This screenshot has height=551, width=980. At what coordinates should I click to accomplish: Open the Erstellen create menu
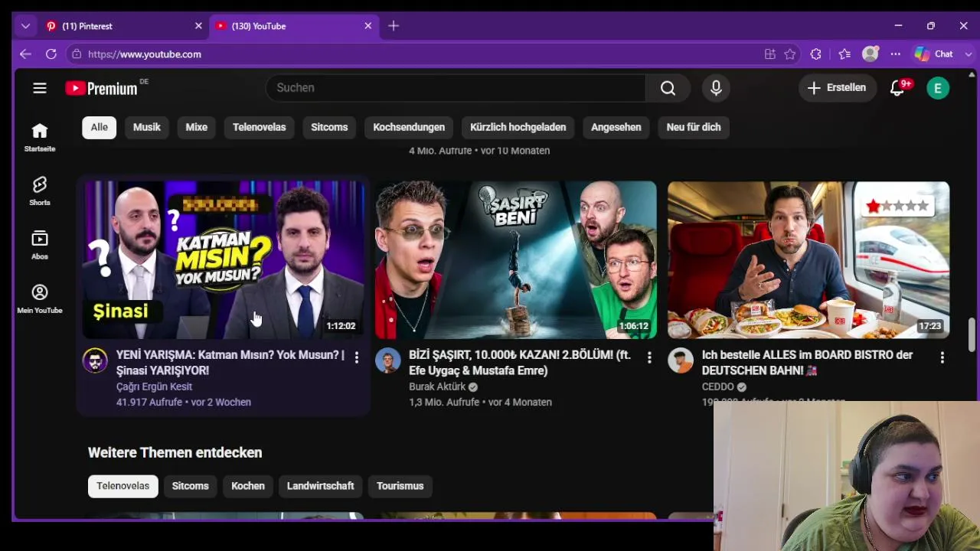[x=837, y=88]
